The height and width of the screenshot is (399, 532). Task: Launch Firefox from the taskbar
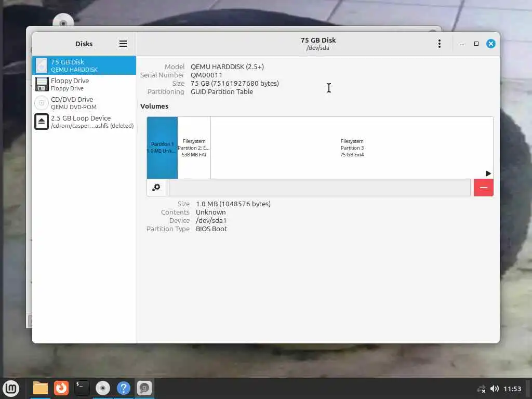coord(61,388)
